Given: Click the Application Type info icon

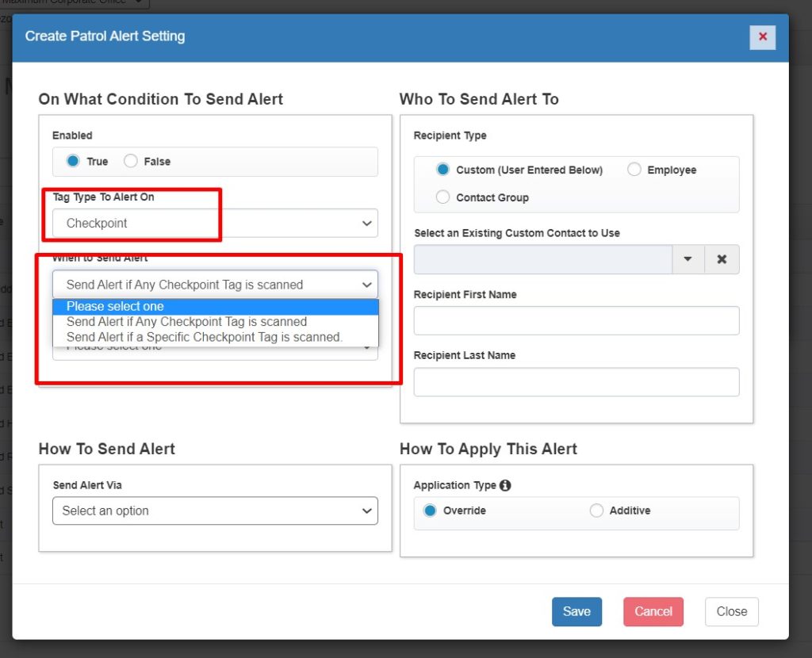Looking at the screenshot, I should point(505,485).
